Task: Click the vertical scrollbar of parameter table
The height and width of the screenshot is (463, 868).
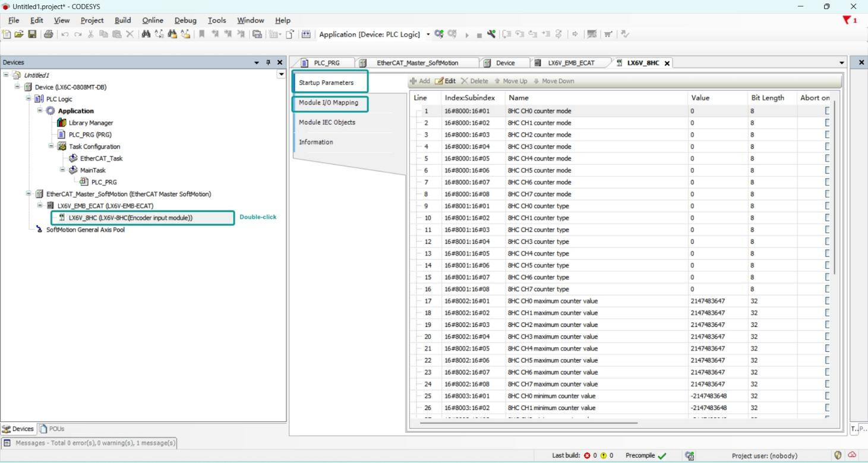Action: click(x=835, y=188)
